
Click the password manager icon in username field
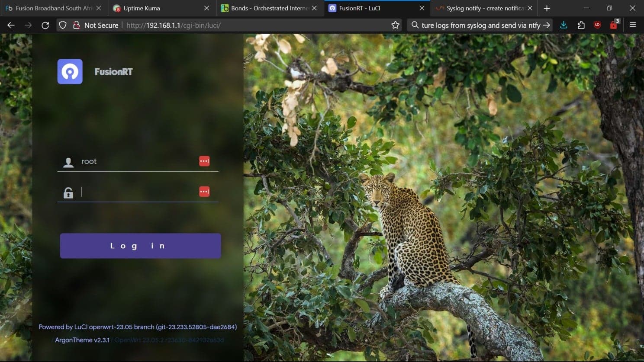tap(204, 161)
